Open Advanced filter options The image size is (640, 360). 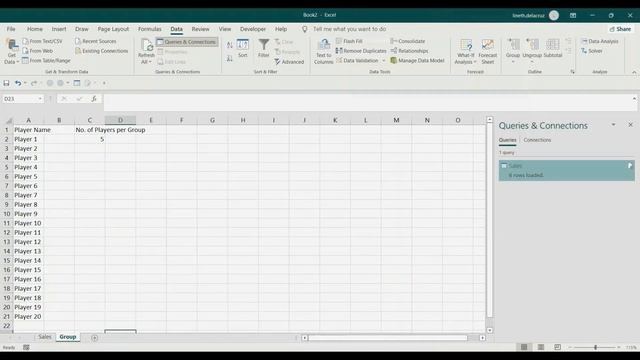pyautogui.click(x=289, y=62)
